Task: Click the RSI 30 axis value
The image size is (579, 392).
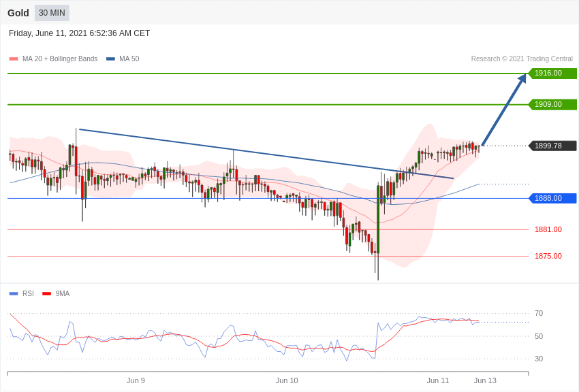Action: [539, 359]
